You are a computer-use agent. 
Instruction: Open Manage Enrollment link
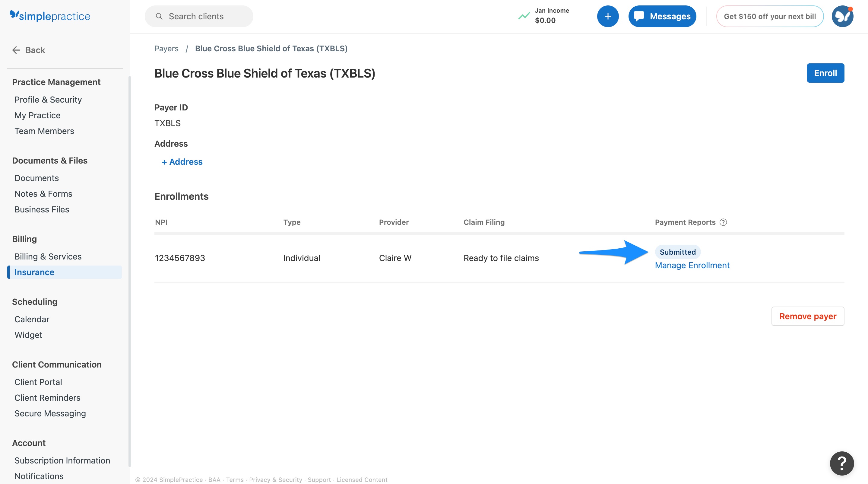pyautogui.click(x=692, y=265)
